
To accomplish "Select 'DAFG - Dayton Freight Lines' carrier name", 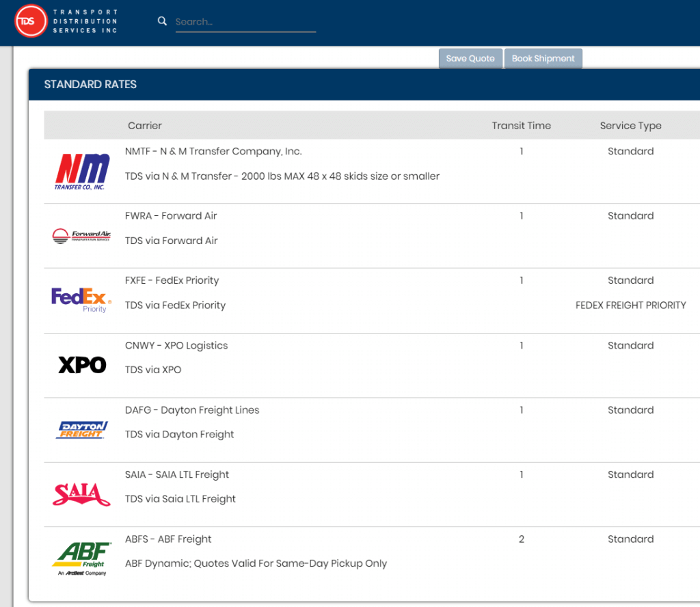I will (192, 410).
